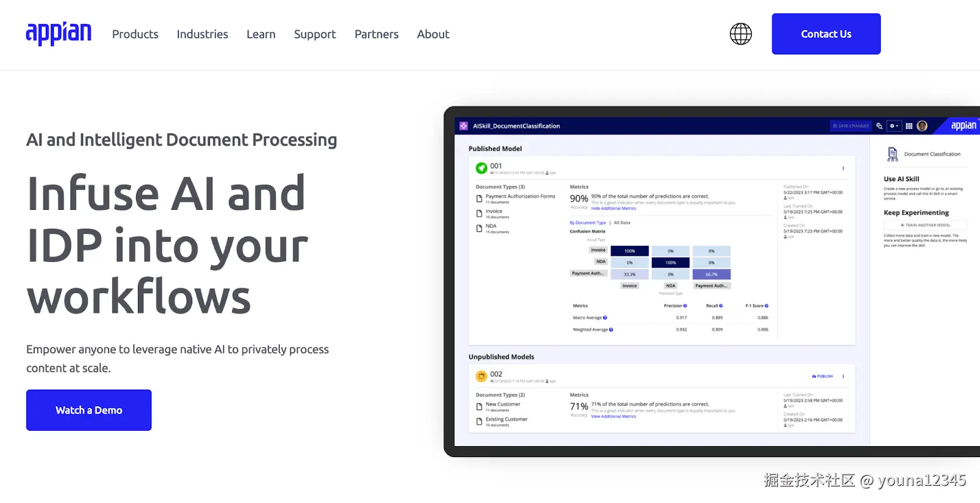This screenshot has width=980, height=503.
Task: Click the NDA document type icon
Action: [x=479, y=228]
